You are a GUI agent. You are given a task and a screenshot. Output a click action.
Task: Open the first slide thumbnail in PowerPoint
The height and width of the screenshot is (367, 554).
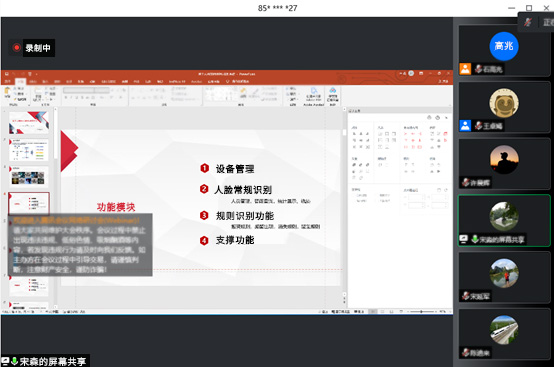tap(29, 123)
